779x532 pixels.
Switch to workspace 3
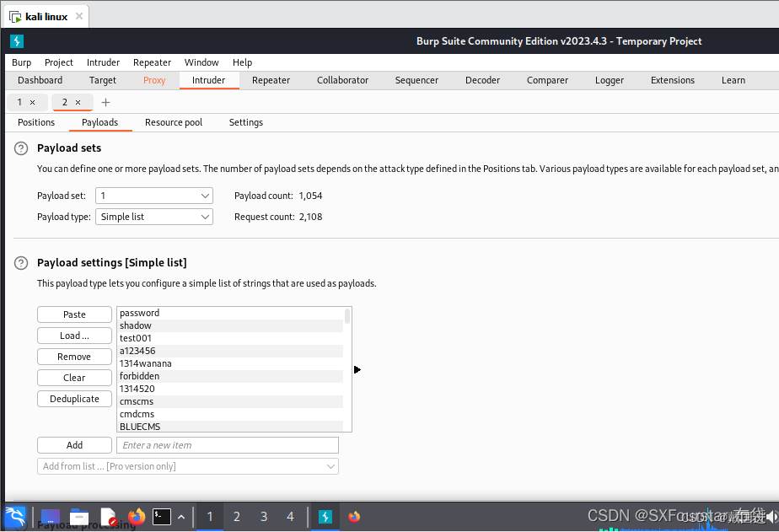[264, 517]
